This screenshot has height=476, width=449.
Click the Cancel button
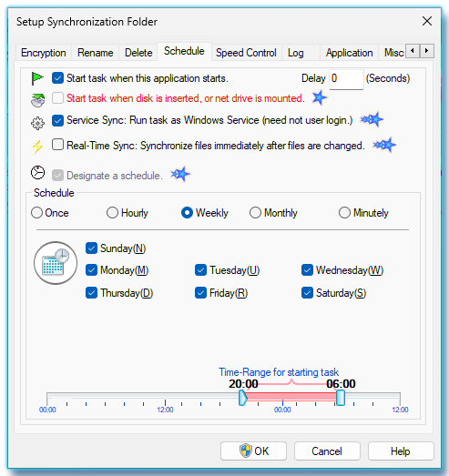coord(327,451)
